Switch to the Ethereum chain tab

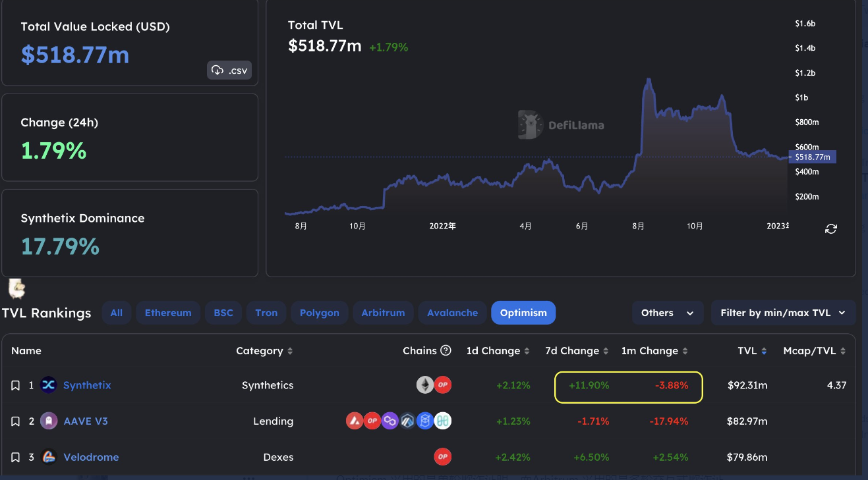[168, 313]
